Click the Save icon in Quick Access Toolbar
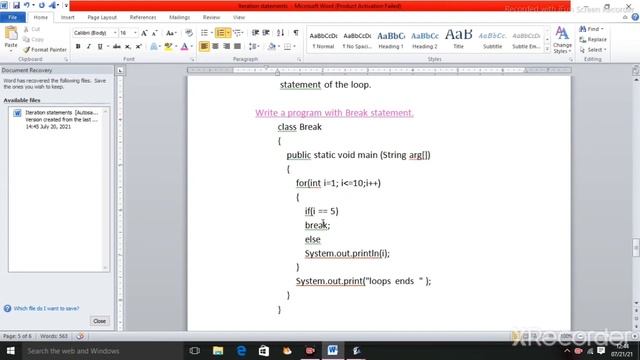The height and width of the screenshot is (360, 640). [16, 5]
